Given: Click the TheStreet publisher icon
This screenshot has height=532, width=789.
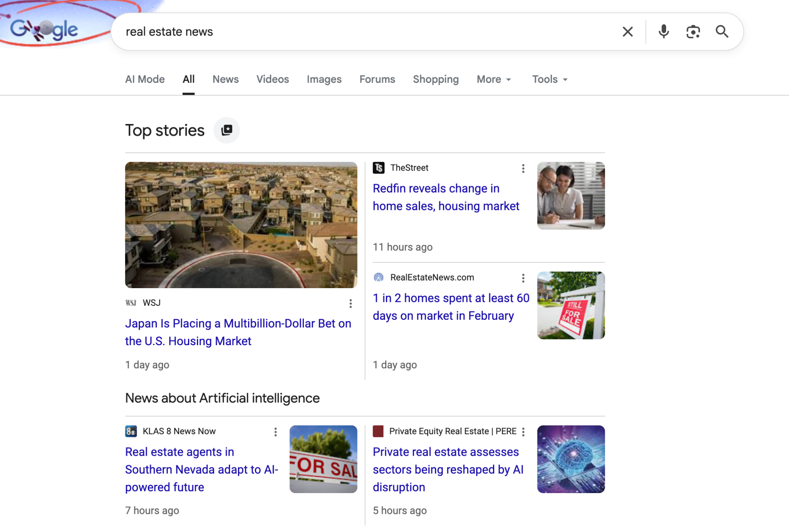Looking at the screenshot, I should click(x=379, y=168).
